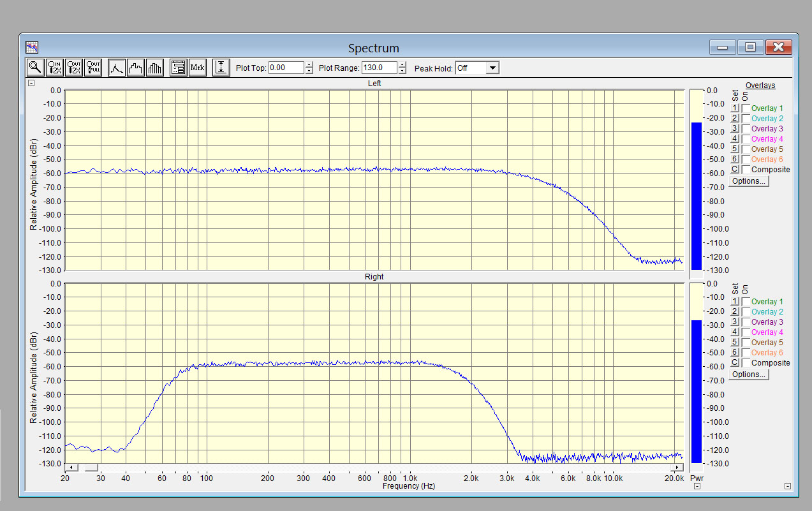The height and width of the screenshot is (511, 812).
Task: Zoom out 2X on the spectrum
Action: [x=74, y=68]
